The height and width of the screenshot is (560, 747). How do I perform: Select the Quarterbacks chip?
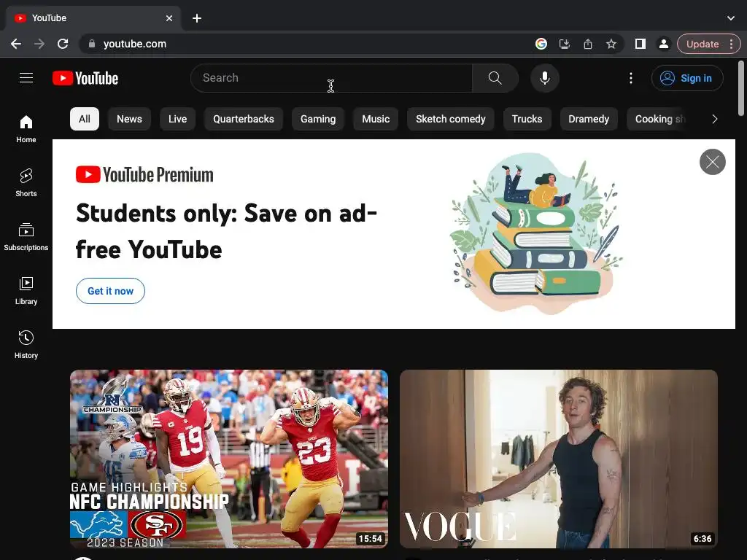(244, 119)
